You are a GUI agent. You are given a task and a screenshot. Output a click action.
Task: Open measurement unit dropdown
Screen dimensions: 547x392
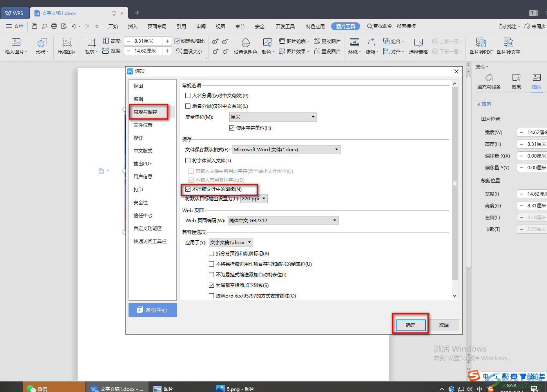point(273,117)
